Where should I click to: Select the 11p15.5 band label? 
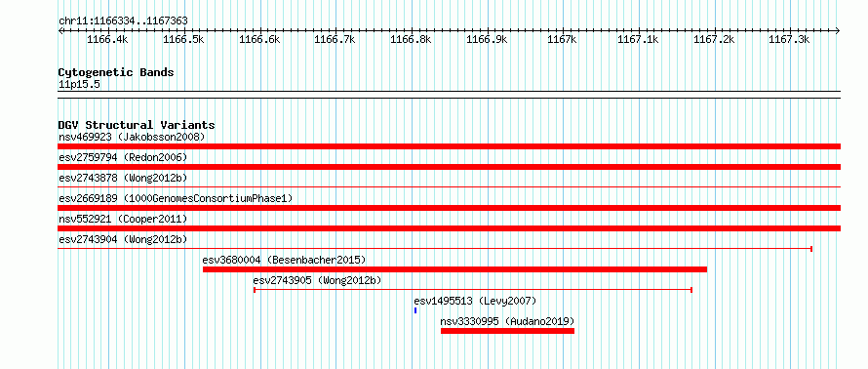click(x=79, y=85)
